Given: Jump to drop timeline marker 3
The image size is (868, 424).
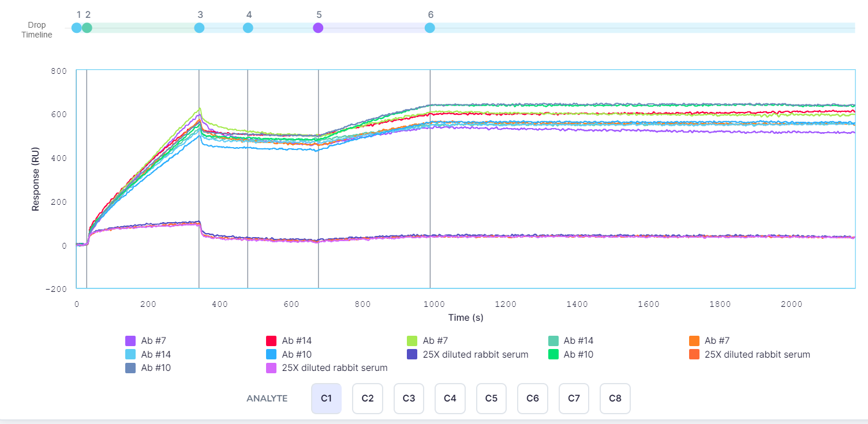Looking at the screenshot, I should pyautogui.click(x=199, y=28).
